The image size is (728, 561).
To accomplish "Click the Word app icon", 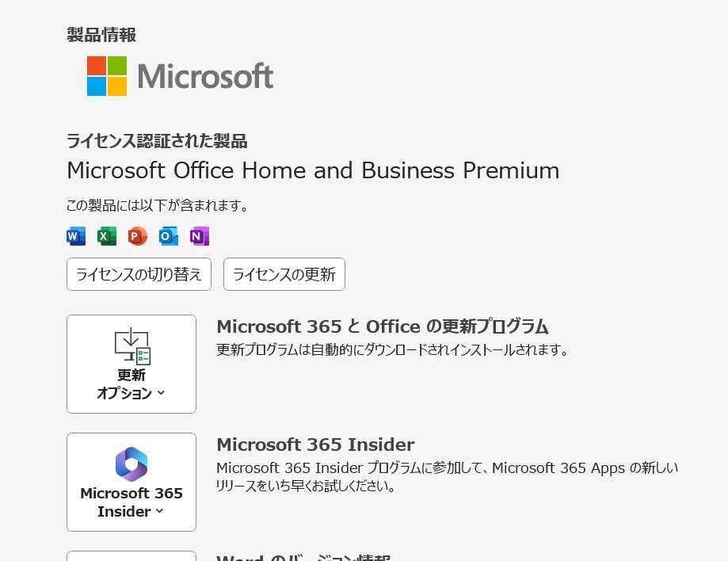I will coord(76,236).
